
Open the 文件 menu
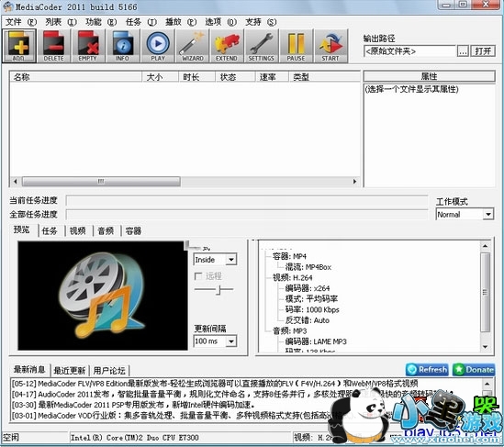pyautogui.click(x=21, y=22)
